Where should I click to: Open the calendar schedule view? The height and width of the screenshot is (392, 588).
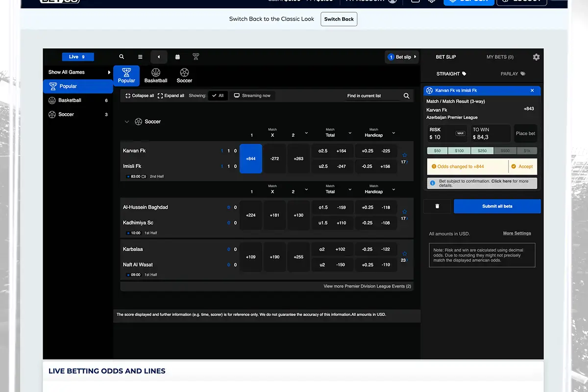(177, 56)
